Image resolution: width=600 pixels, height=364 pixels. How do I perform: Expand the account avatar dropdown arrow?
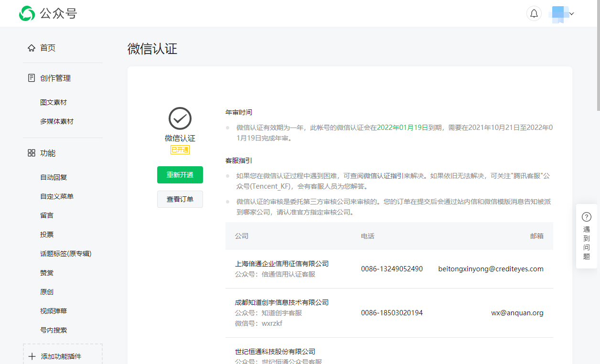[x=571, y=14]
